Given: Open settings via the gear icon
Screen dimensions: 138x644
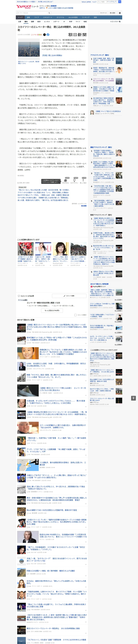Looking at the screenshot, I should pyautogui.click(x=120, y=13).
